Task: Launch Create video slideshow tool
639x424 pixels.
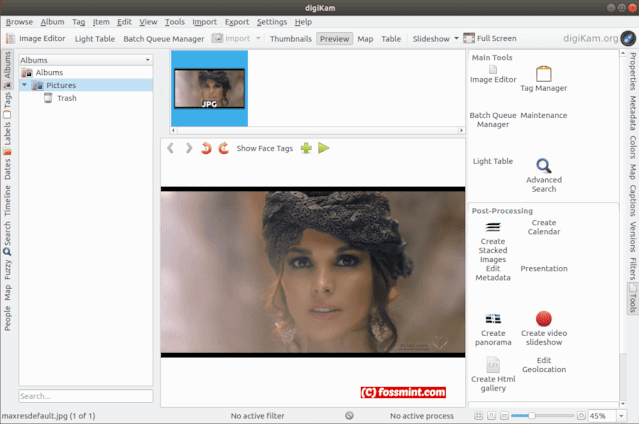Action: 544,329
